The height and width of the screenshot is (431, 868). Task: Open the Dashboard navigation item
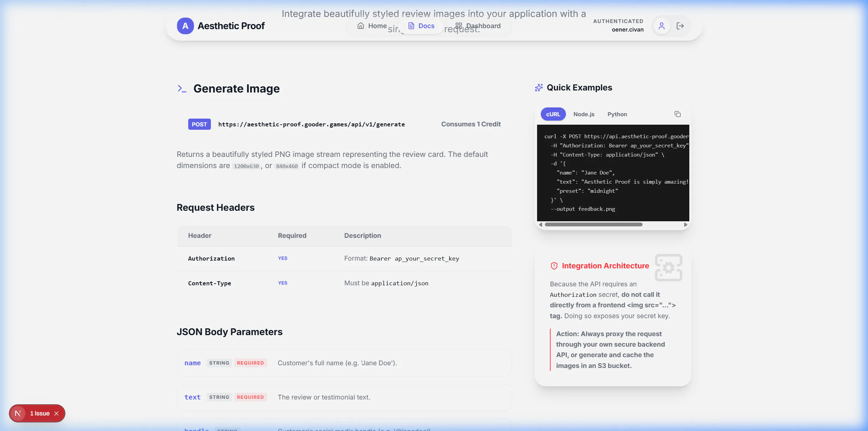478,26
